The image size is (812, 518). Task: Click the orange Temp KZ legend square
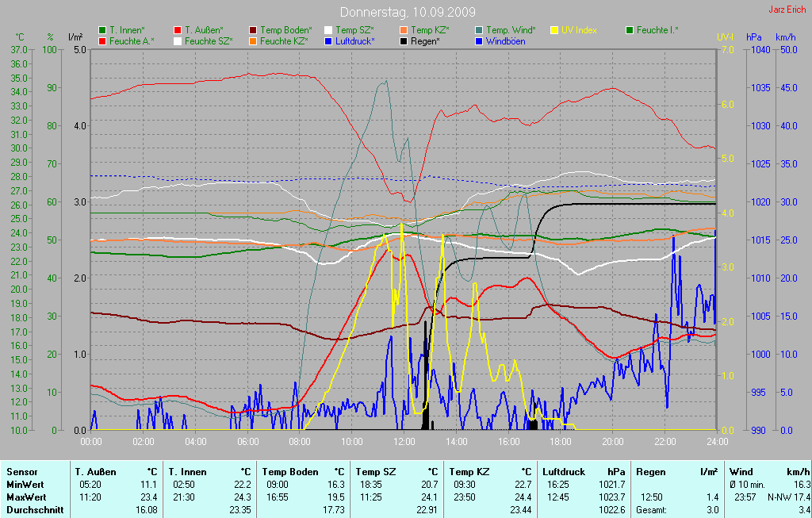[x=404, y=30]
